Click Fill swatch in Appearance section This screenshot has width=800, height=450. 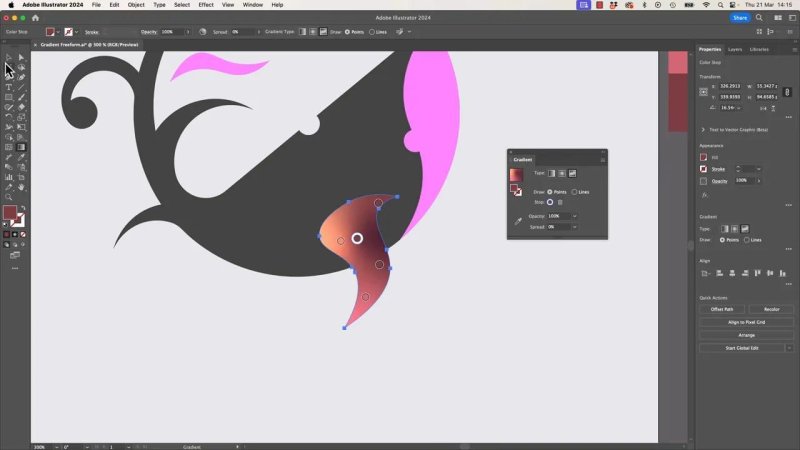pyautogui.click(x=704, y=158)
